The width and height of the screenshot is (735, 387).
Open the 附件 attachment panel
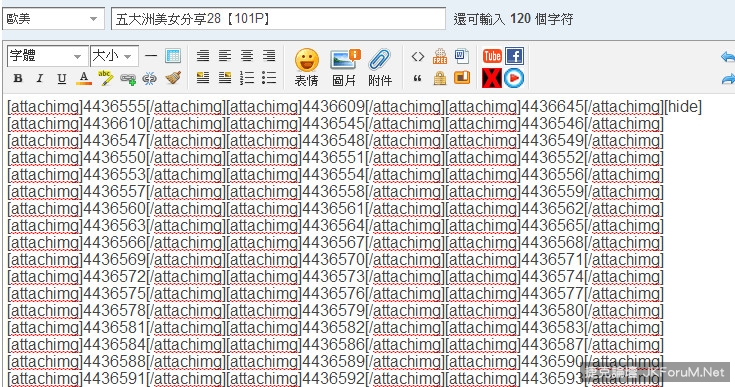pos(380,67)
